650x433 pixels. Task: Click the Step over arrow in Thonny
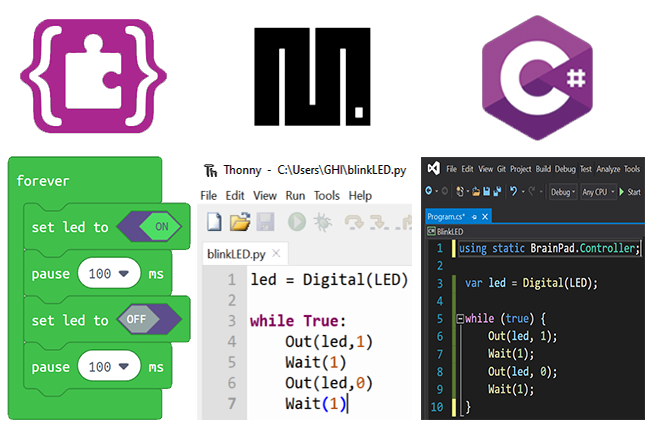pos(353,223)
